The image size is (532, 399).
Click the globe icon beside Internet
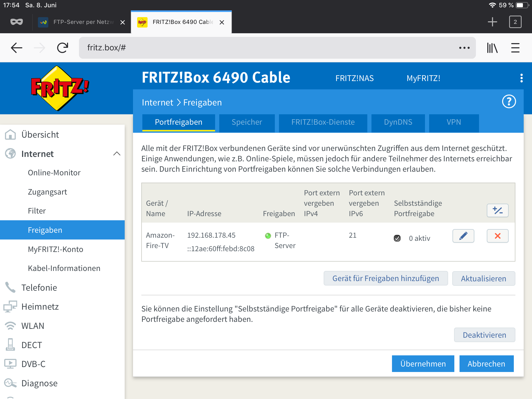[x=10, y=154]
